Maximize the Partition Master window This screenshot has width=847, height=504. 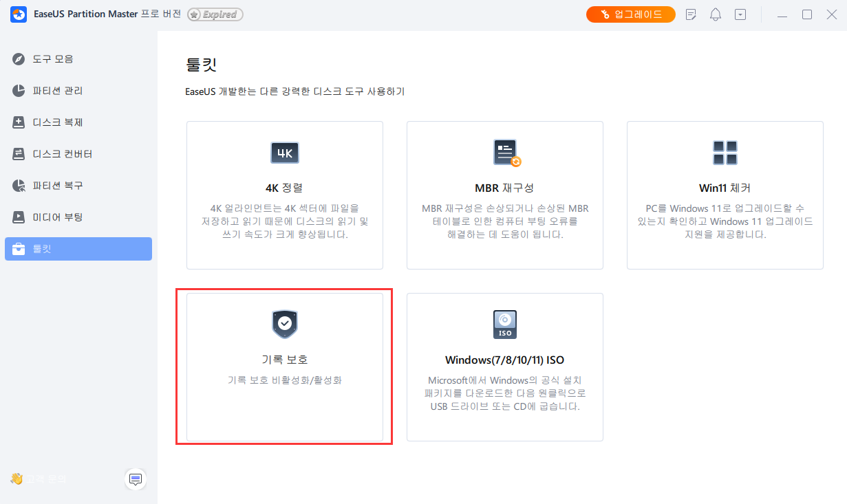point(807,14)
